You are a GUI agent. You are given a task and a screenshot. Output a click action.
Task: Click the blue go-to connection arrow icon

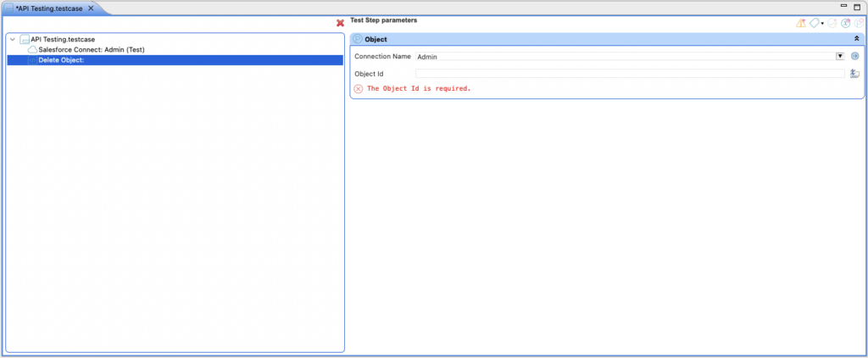[x=854, y=56]
